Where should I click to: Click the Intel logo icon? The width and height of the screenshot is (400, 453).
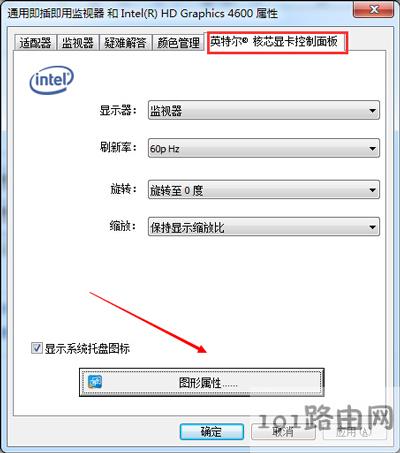click(x=52, y=80)
